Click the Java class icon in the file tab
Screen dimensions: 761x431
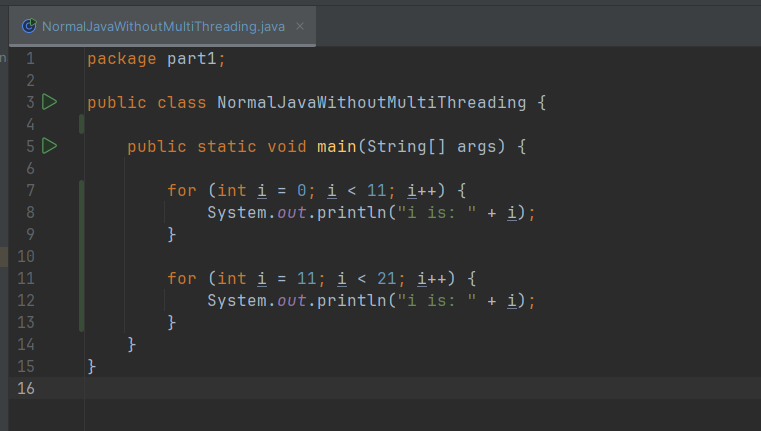coord(28,26)
